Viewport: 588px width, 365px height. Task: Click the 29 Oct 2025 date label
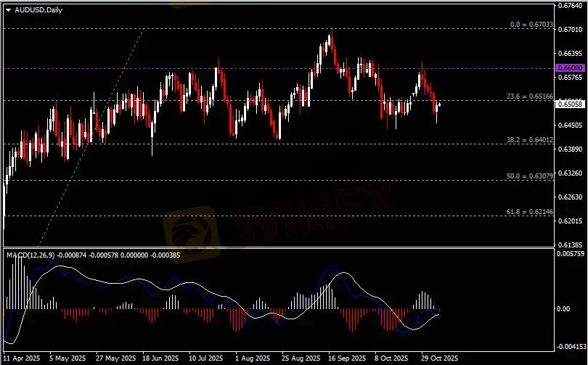click(x=439, y=358)
